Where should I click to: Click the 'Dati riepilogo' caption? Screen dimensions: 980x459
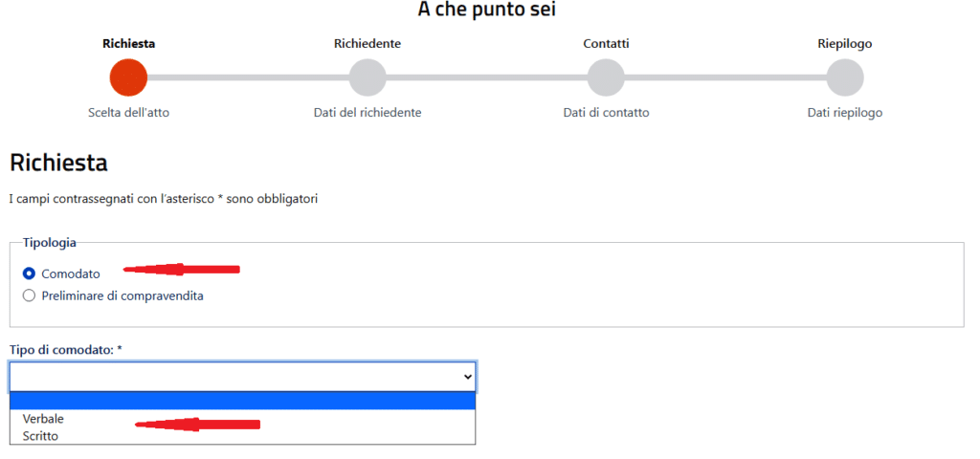coord(845,112)
